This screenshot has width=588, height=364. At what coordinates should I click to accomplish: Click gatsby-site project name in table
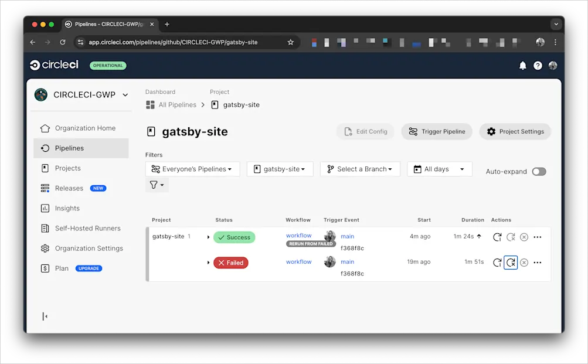click(x=168, y=236)
